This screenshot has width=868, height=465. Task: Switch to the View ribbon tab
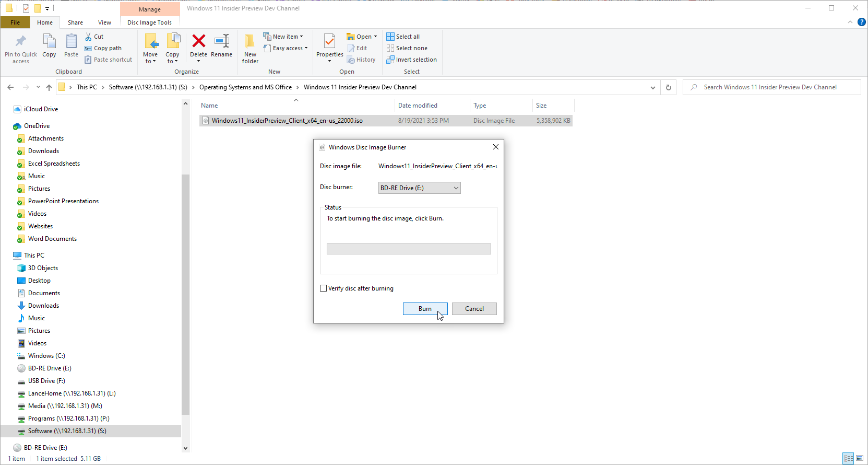click(x=104, y=22)
